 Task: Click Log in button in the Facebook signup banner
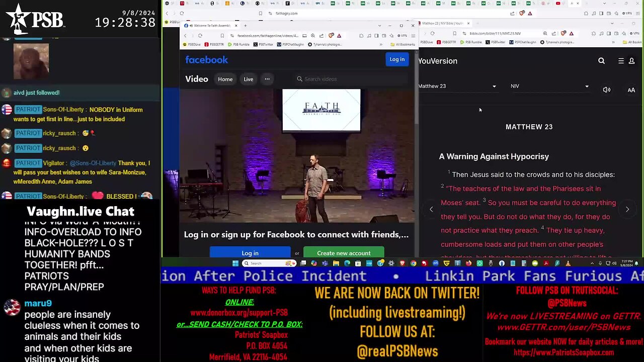coord(250,253)
